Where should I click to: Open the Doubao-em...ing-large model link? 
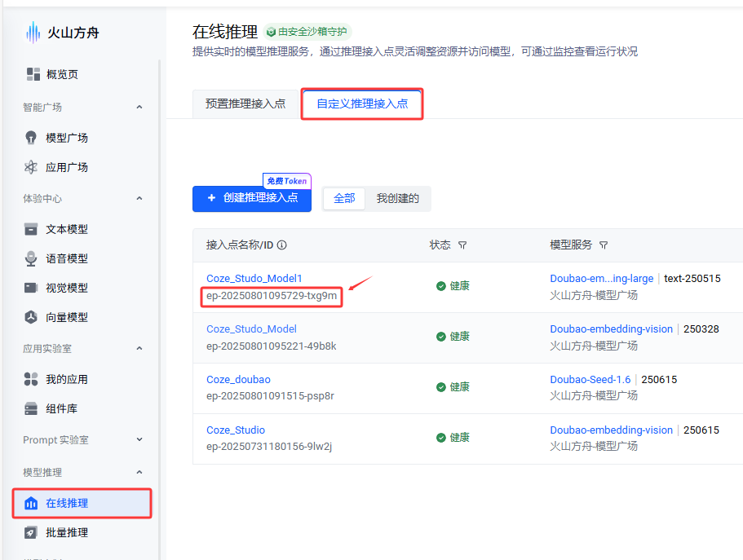tap(601, 279)
